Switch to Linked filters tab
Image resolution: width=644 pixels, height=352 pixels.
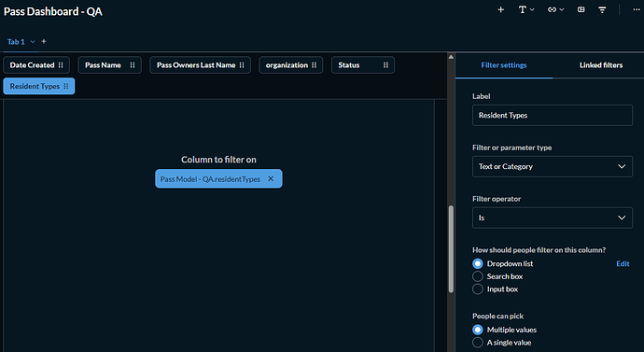tap(601, 65)
